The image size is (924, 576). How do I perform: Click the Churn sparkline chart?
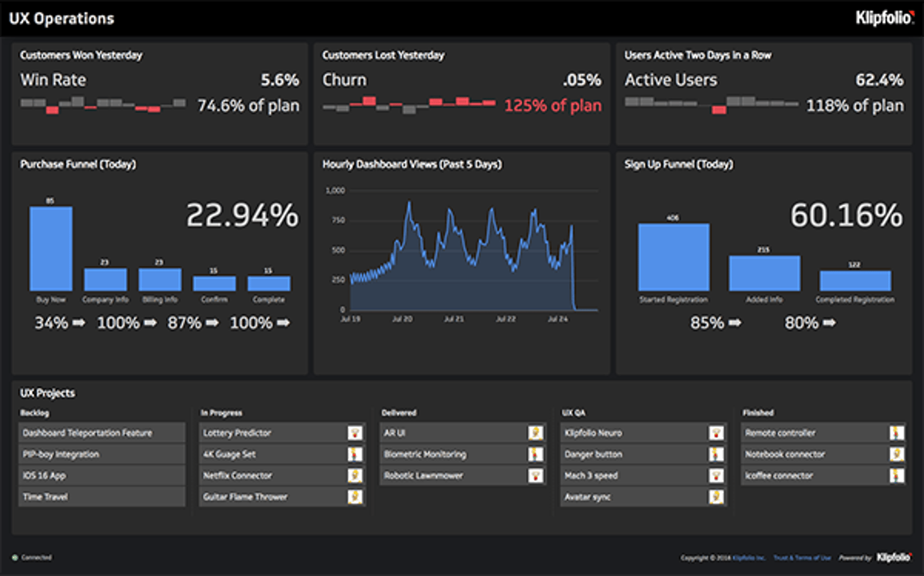tap(409, 104)
